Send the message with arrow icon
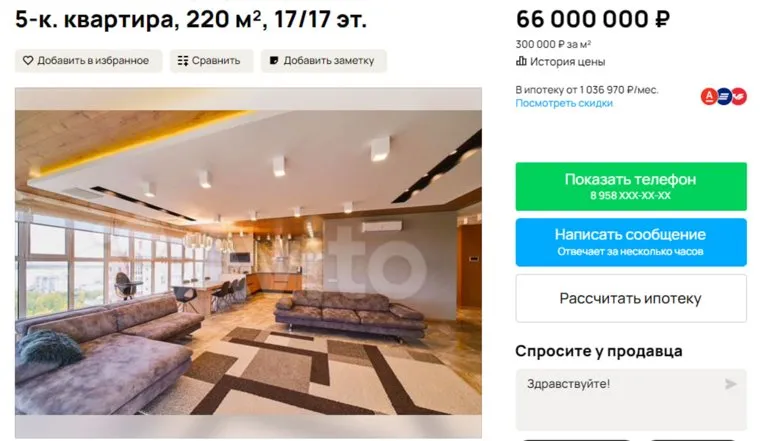The height and width of the screenshot is (441, 760). point(730,384)
